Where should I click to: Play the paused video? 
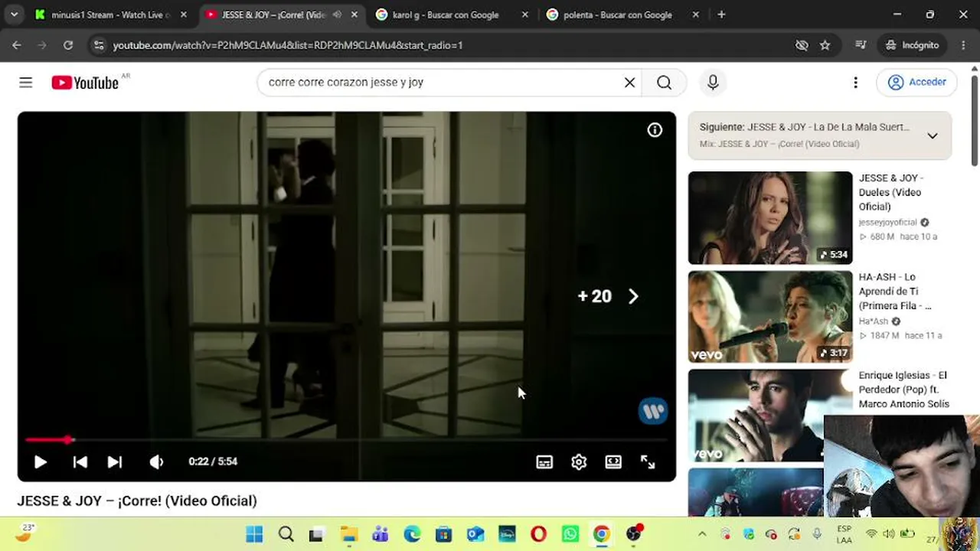(41, 461)
